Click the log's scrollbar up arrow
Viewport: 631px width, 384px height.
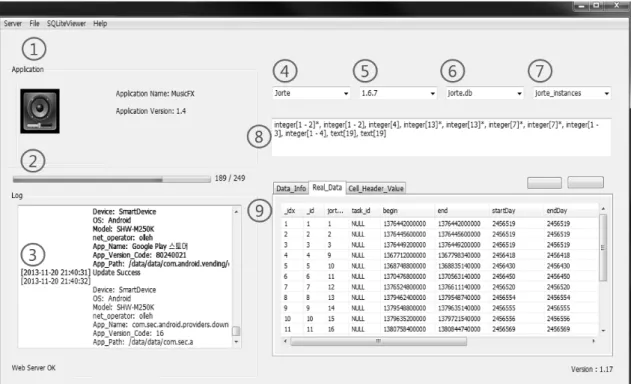pos(236,212)
